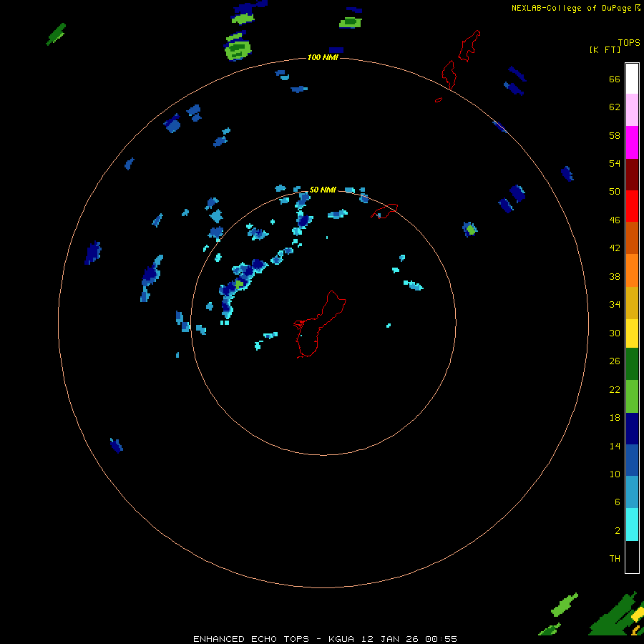The image size is (644, 644).
Task: Click the '54' legend value
Action: click(x=615, y=163)
